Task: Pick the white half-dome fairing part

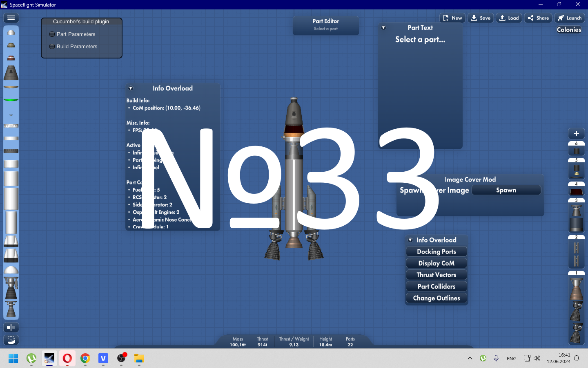Action: pyautogui.click(x=11, y=270)
